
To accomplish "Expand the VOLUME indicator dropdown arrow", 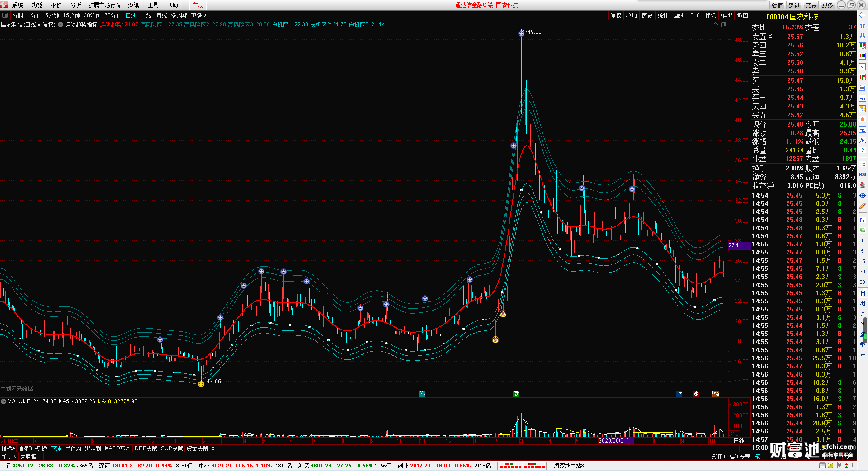I will click(4, 401).
